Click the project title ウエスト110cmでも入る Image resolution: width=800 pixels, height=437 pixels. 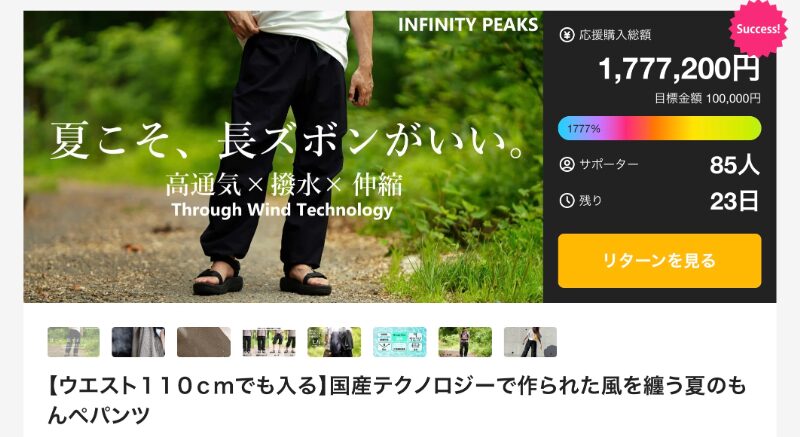[396, 400]
